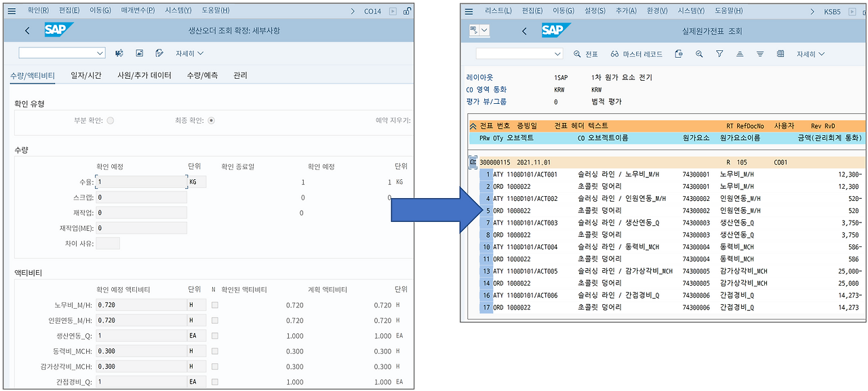868x391 pixels.
Task: Toggle the N checkbox for 간접경비_Q
Action: coord(215,382)
